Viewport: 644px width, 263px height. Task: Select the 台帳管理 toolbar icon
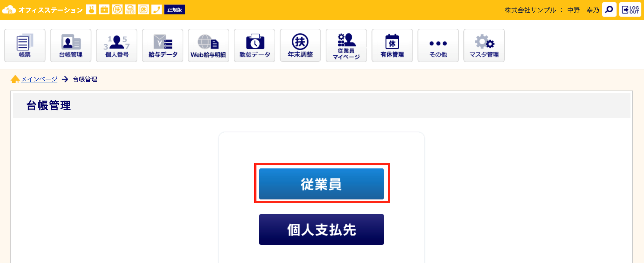pyautogui.click(x=71, y=45)
